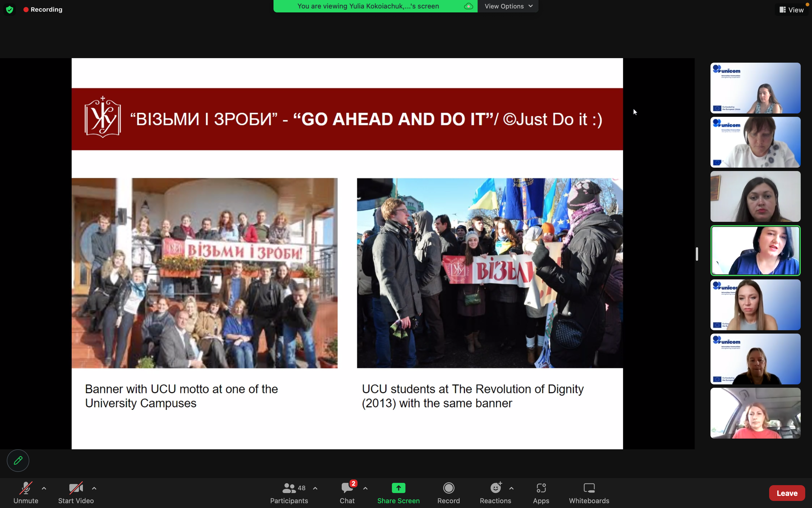Open the View layout menu

pos(791,10)
